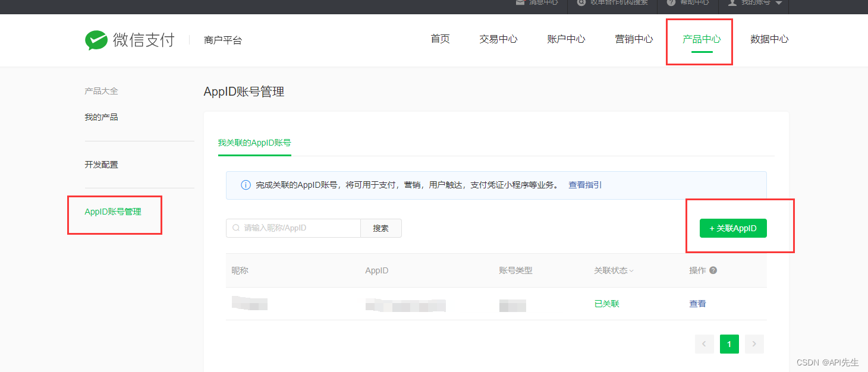This screenshot has width=868, height=372.
Task: Click the next page arrow
Action: pos(754,344)
